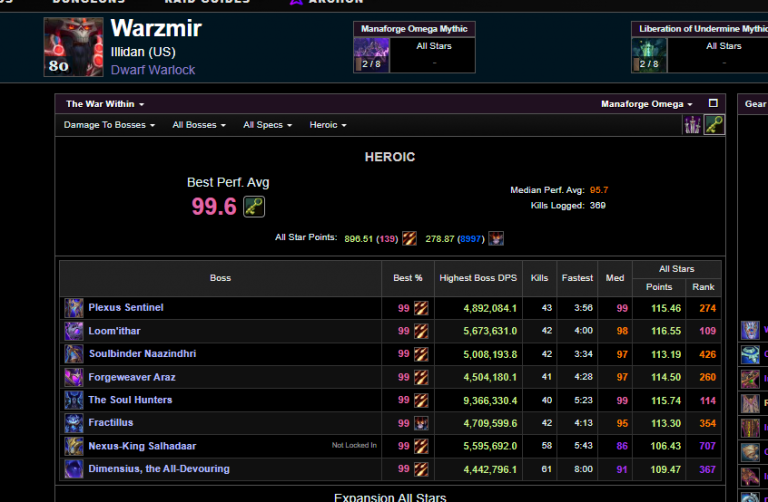Click spec icon in Fractillus row

[421, 423]
